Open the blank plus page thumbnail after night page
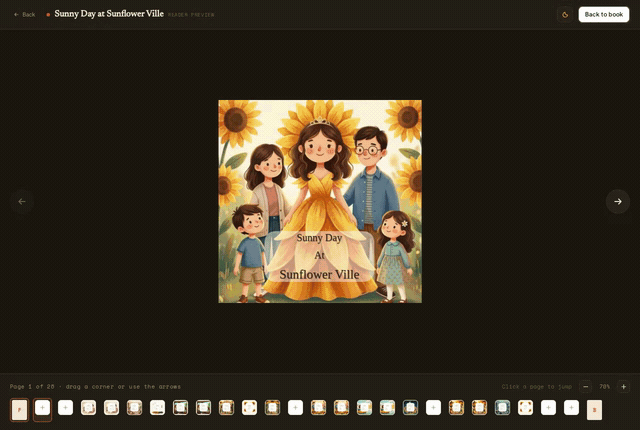 click(433, 408)
